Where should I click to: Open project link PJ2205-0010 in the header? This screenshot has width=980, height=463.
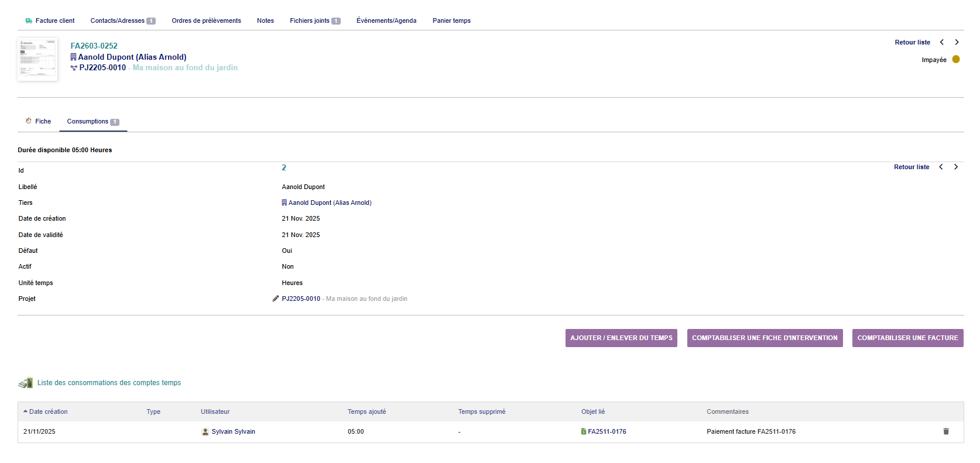pos(102,67)
